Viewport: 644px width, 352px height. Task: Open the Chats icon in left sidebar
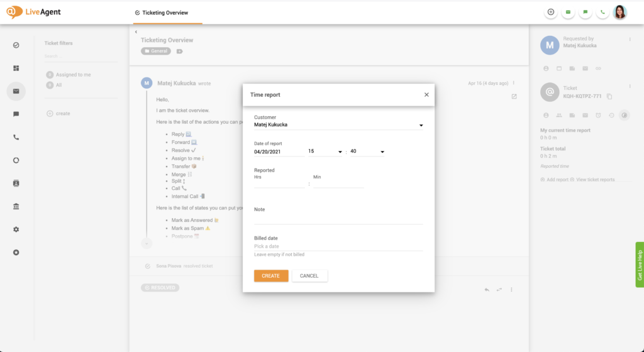[x=16, y=114]
